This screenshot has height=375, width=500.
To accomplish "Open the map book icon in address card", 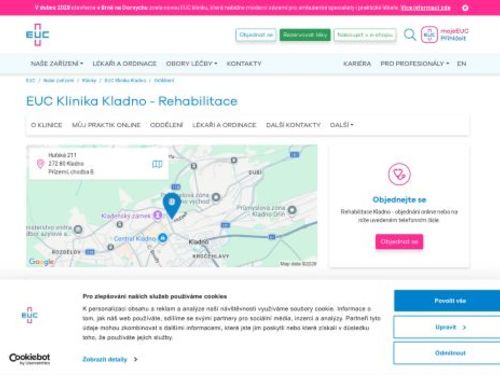I will [x=157, y=164].
